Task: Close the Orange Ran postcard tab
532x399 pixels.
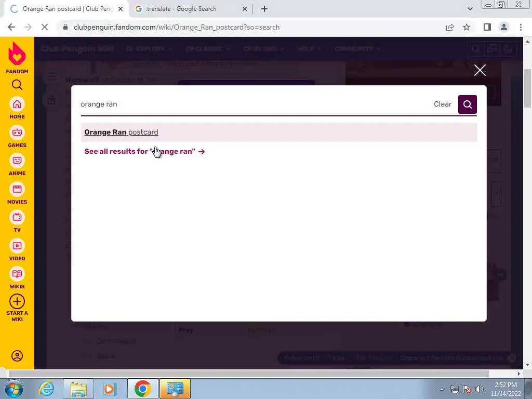Action: click(121, 9)
